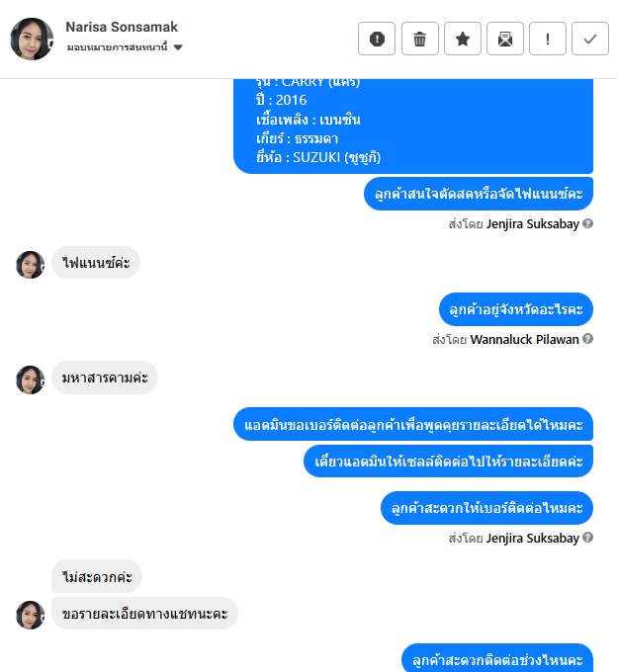Open Narisa Sonsamak profile name
The width and height of the screenshot is (617, 672).
(122, 27)
